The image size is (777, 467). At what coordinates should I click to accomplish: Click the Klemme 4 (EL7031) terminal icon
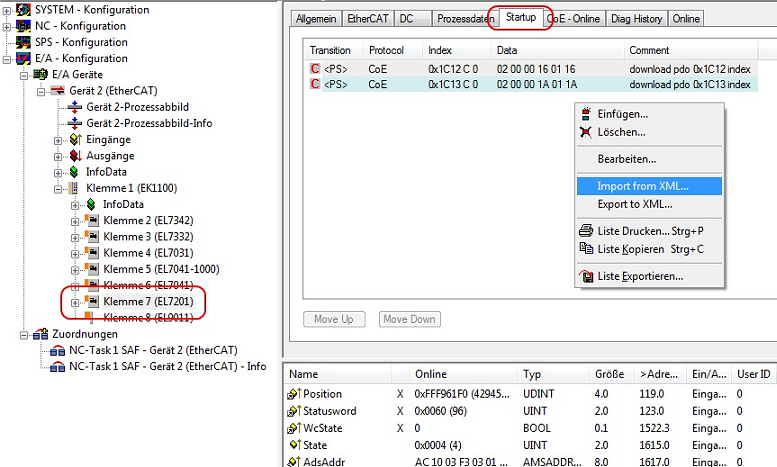coord(91,253)
